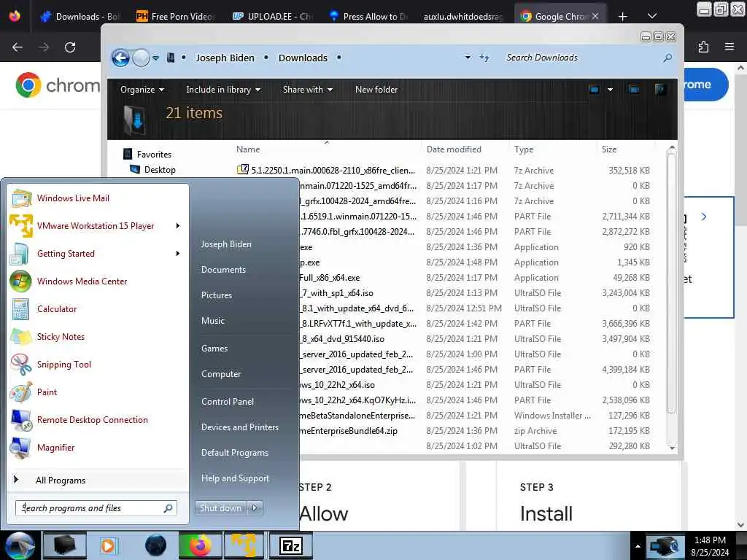This screenshot has width=747, height=560.
Task: Click the search magnifier in Explorer
Action: (x=667, y=58)
